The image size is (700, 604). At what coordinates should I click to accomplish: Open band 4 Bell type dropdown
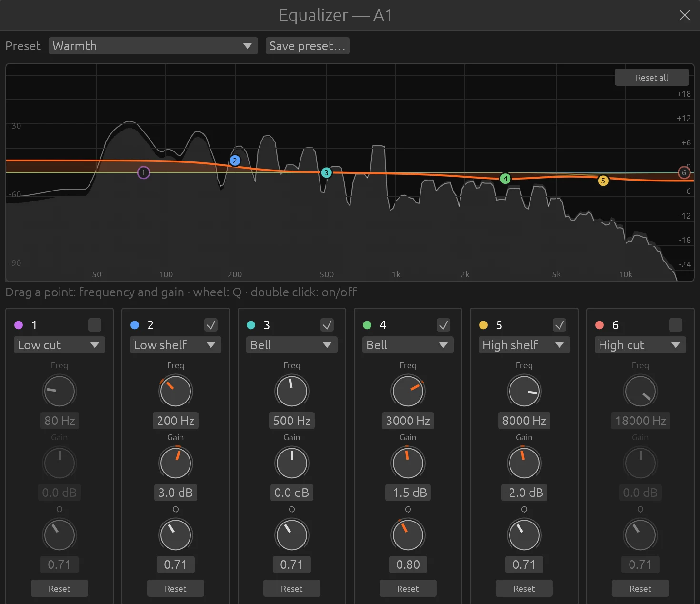pyautogui.click(x=408, y=345)
